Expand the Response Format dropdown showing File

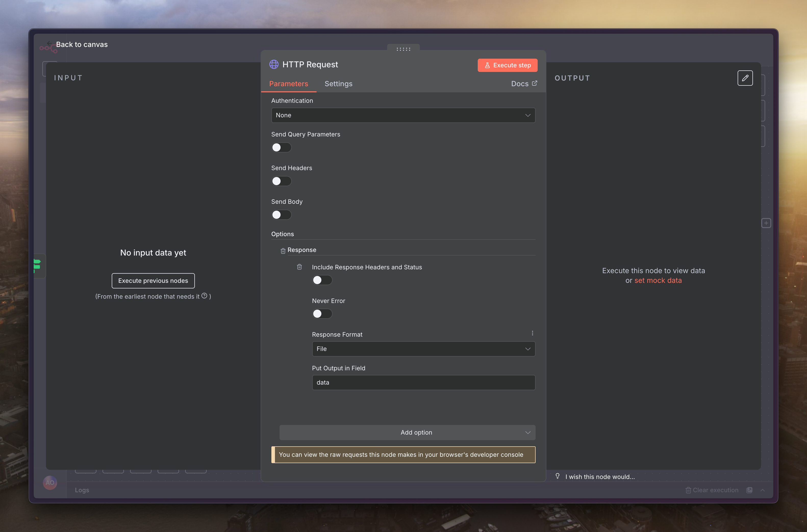pos(423,349)
